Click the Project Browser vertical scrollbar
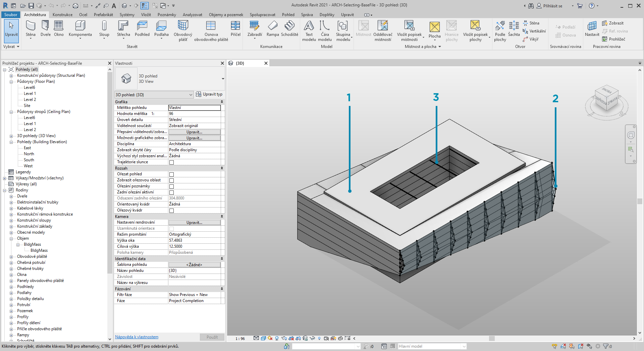Viewport: 644px width, 351px height. click(110, 173)
